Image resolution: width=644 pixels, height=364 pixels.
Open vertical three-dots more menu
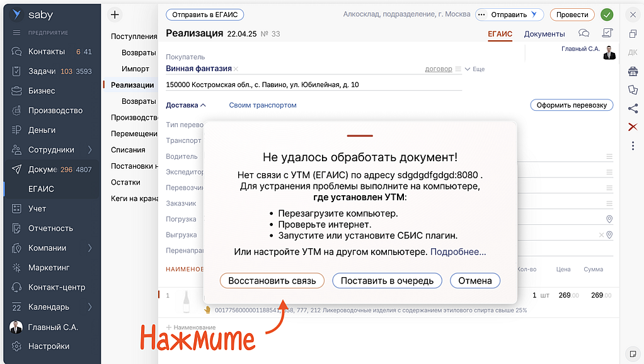click(x=633, y=146)
